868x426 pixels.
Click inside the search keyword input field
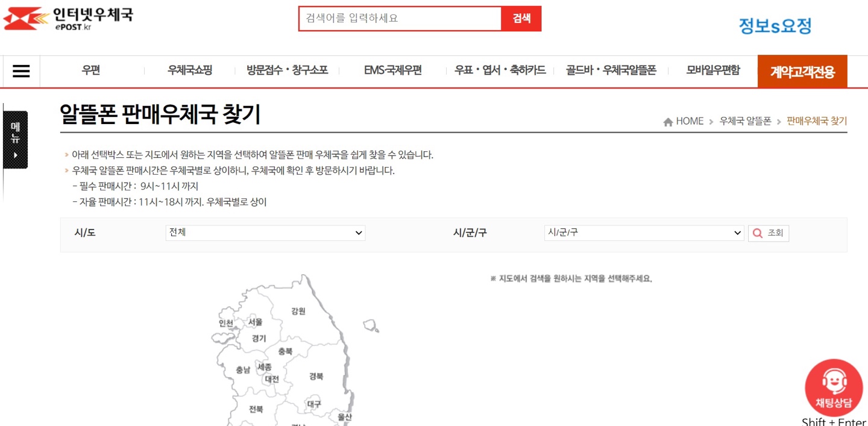click(398, 18)
